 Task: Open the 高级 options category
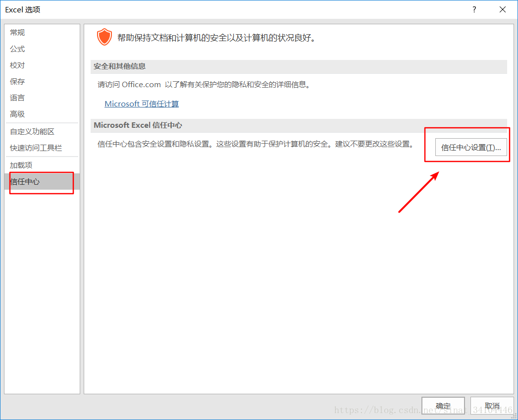click(42, 114)
